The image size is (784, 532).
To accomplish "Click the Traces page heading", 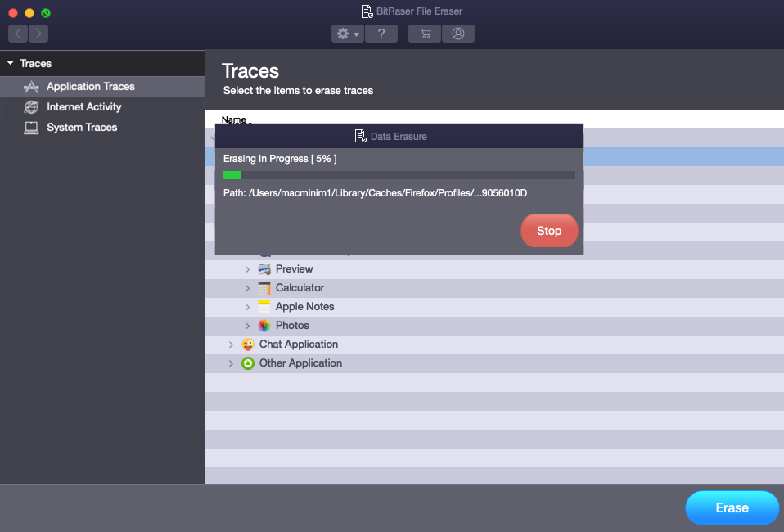I will (x=250, y=71).
